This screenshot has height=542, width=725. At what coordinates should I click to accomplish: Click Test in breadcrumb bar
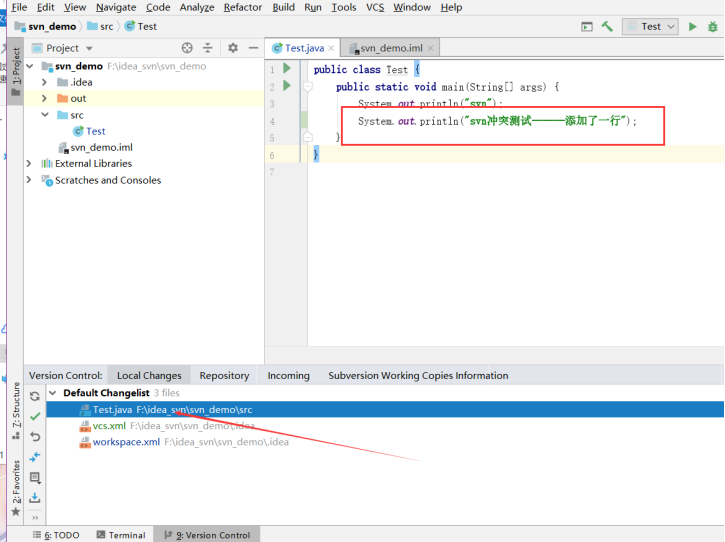click(x=141, y=27)
